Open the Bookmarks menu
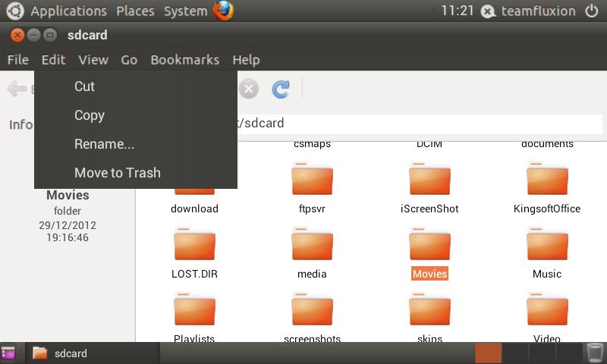 tap(184, 60)
